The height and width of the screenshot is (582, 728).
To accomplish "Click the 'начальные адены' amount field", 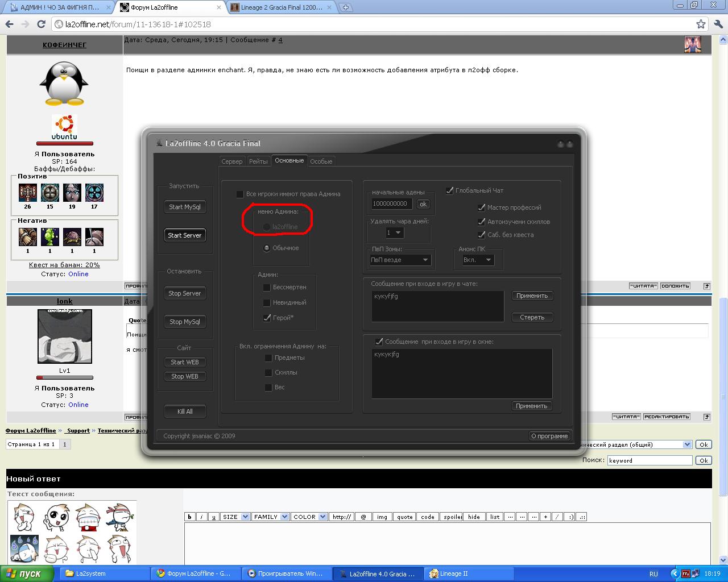I will click(x=392, y=203).
